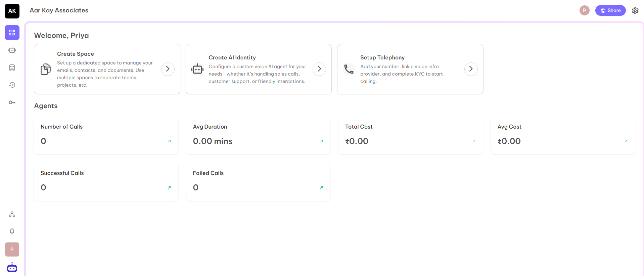This screenshot has height=276, width=644.
Task: Open the API key icon in sidebar
Action: click(12, 102)
